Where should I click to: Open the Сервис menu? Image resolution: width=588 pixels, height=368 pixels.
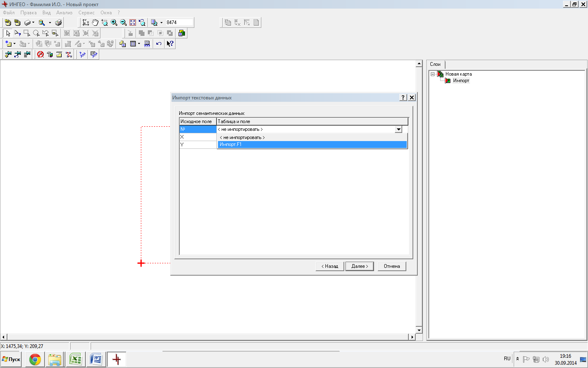[x=87, y=13]
